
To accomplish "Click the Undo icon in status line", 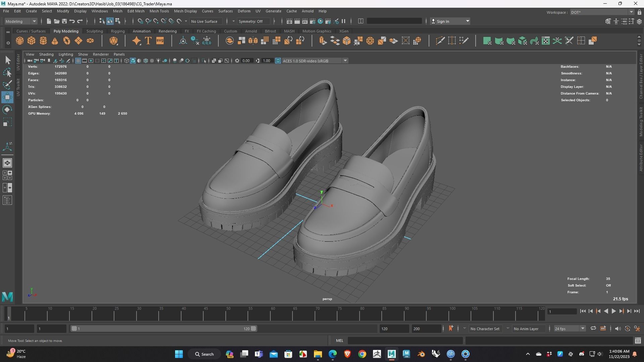I will (72, 21).
